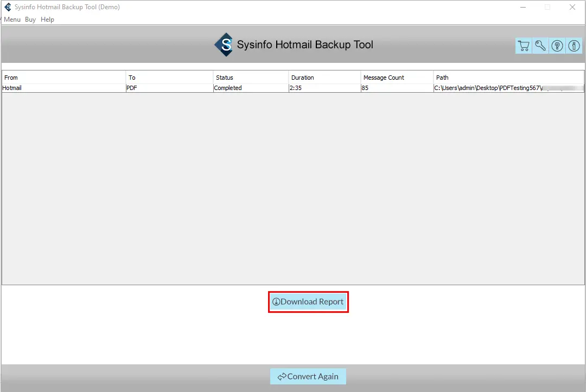The width and height of the screenshot is (586, 392).
Task: Open the Buy menu
Action: [x=30, y=20]
